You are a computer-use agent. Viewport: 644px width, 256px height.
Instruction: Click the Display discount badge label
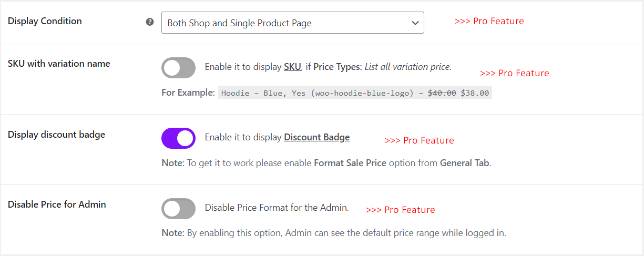click(x=57, y=135)
